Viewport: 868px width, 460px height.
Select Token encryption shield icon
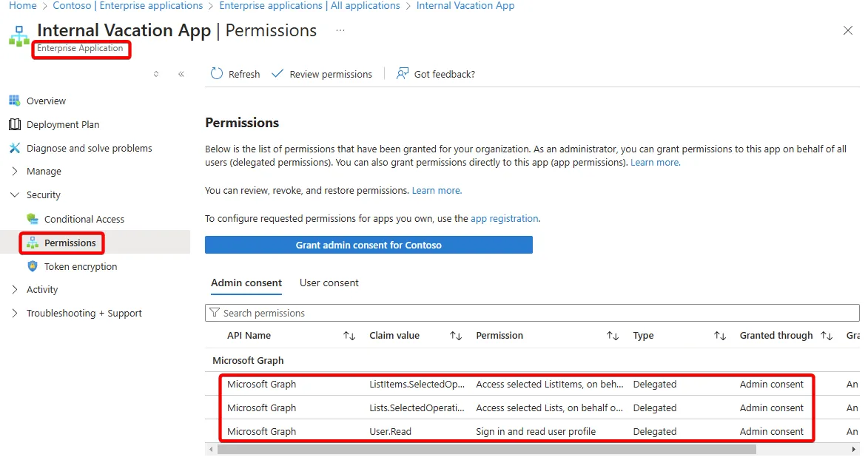click(33, 266)
